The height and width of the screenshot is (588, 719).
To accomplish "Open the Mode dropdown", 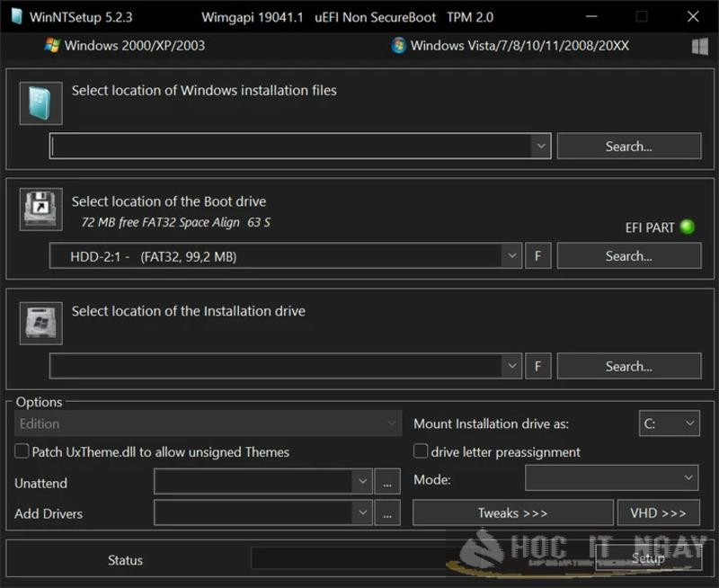I will pyautogui.click(x=612, y=478).
